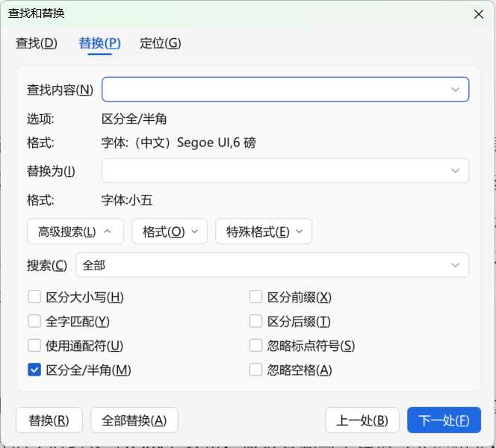Click the blue 下一处(F) button
The image size is (496, 448).
[444, 420]
